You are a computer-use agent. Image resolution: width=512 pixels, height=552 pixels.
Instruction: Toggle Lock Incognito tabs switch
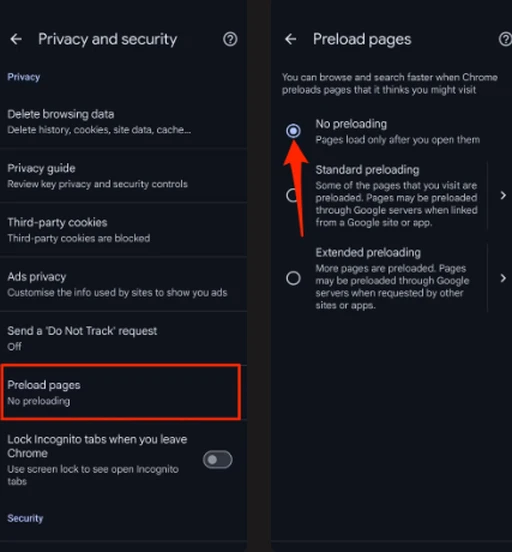point(218,459)
